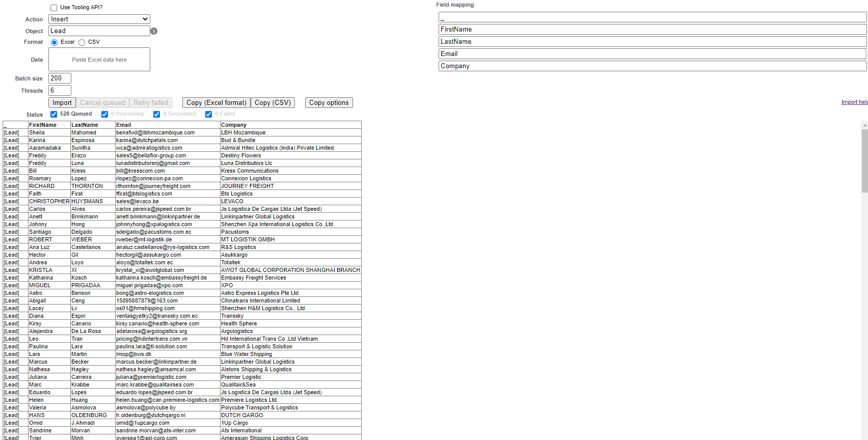Toggle the 0 Succeeded status checkbox

click(x=156, y=114)
